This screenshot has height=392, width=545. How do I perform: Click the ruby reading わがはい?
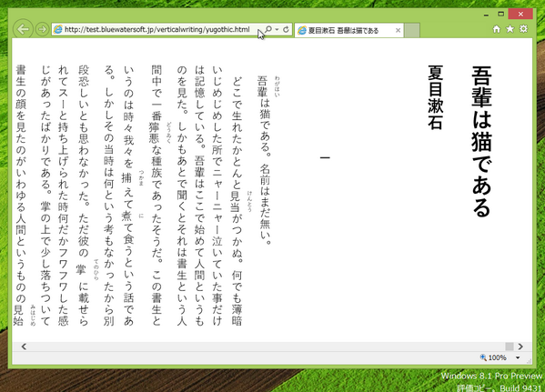coord(277,86)
